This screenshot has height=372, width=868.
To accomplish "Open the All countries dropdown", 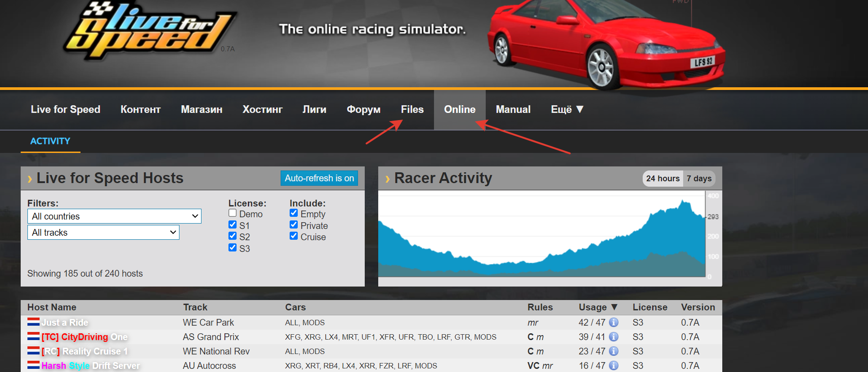I will pyautogui.click(x=114, y=216).
